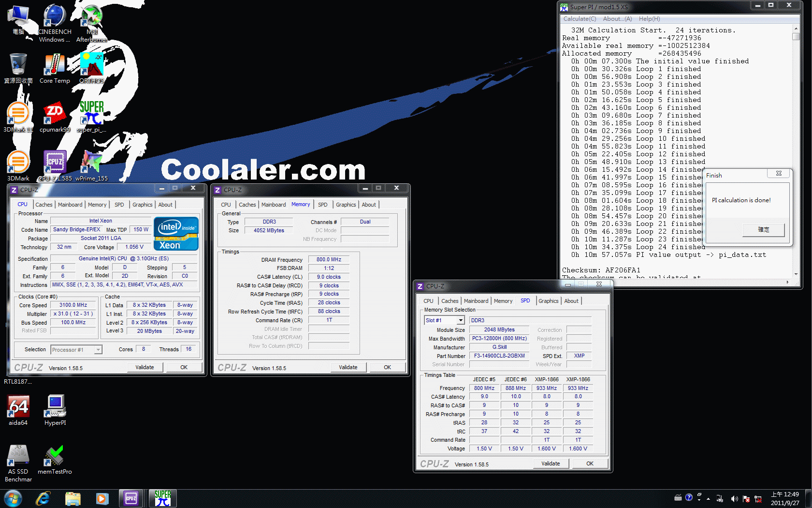
Task: Click Validate in the SPD tab window
Action: [x=551, y=463]
